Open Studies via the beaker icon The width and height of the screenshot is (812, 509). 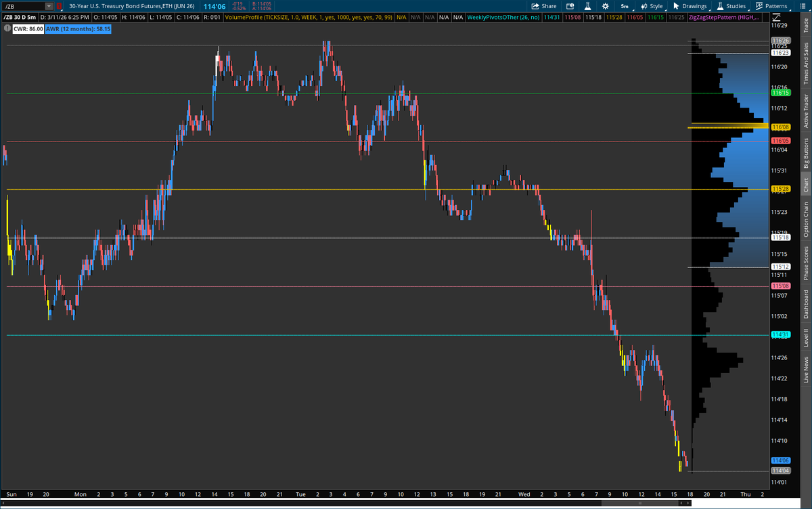[x=719, y=6]
